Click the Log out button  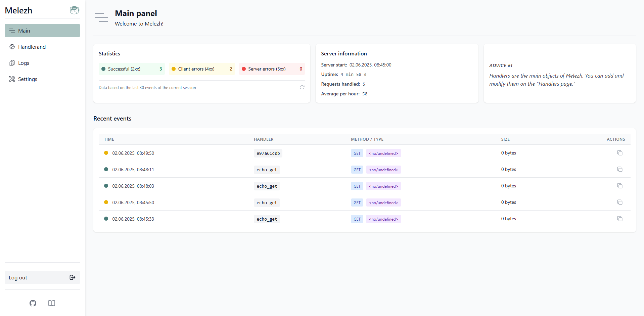pos(42,277)
